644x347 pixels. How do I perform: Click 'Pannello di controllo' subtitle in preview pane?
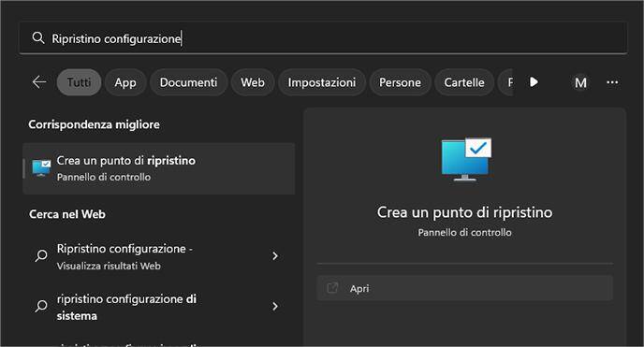click(464, 233)
